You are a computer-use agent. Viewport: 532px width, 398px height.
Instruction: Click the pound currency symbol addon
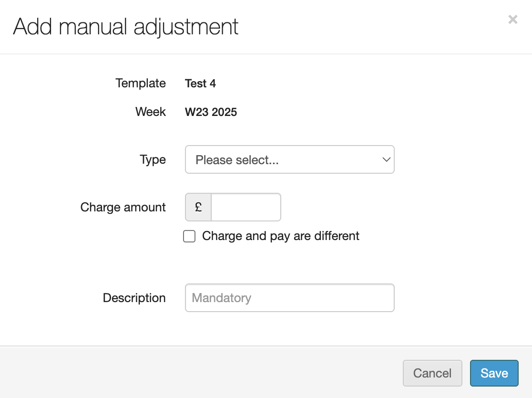coord(198,207)
